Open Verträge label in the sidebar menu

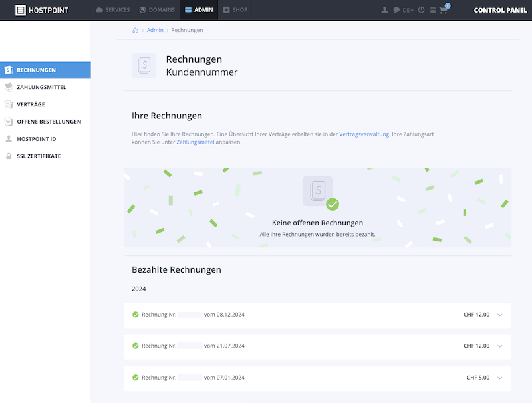31,104
